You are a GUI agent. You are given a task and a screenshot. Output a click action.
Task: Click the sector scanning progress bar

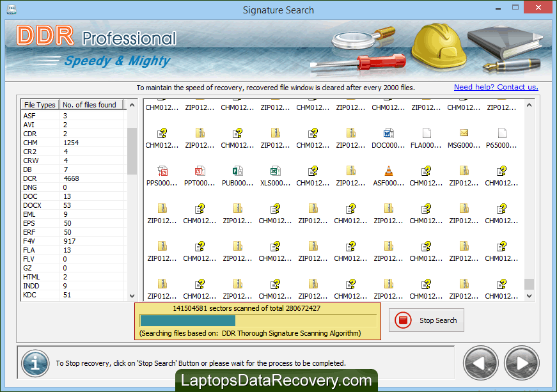[258, 320]
